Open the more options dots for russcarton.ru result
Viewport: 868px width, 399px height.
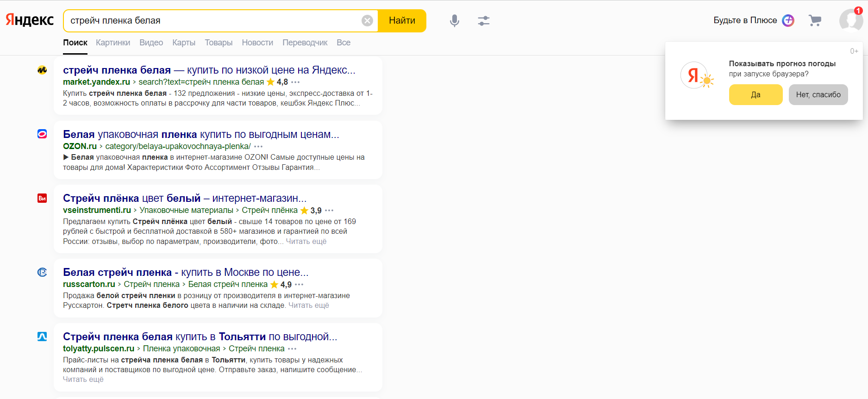click(x=299, y=285)
